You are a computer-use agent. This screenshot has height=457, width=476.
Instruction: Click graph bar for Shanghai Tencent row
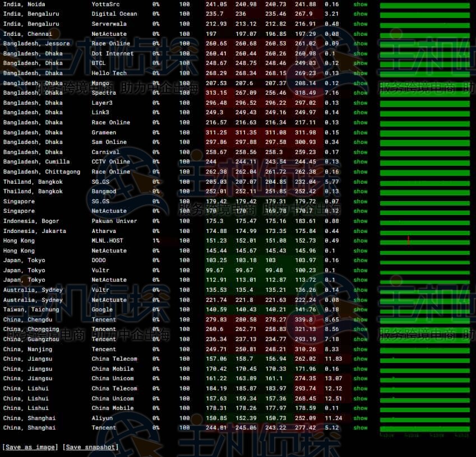(x=424, y=428)
